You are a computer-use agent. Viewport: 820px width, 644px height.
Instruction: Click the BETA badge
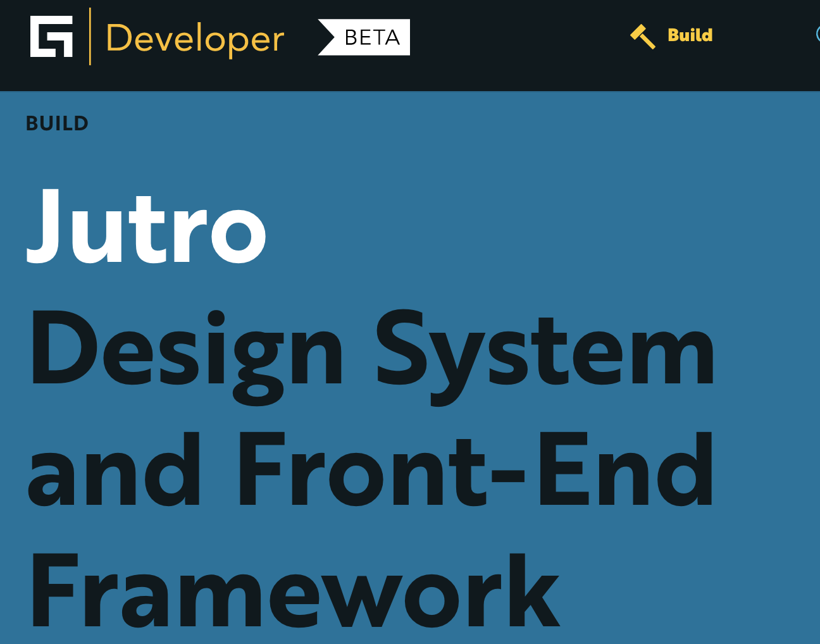tap(364, 37)
